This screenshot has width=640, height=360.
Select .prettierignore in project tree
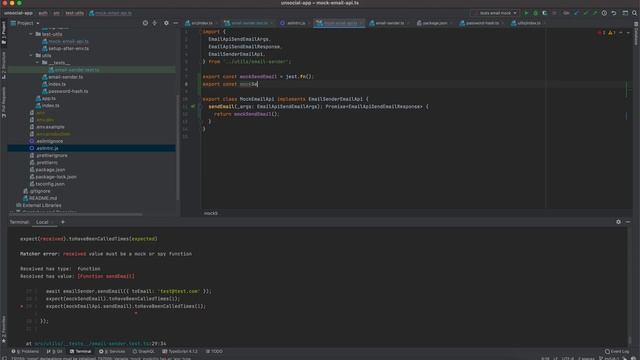(x=52, y=156)
